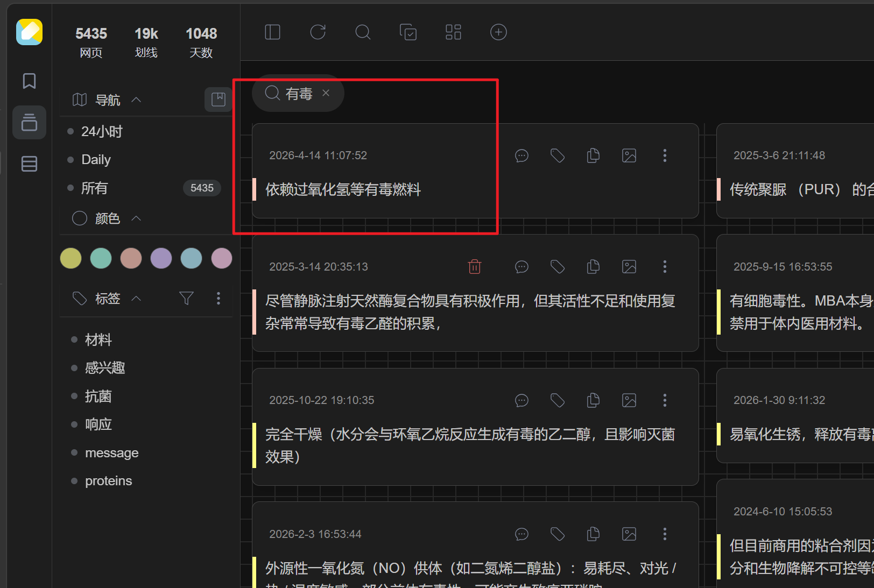Click the plus circle add icon
The height and width of the screenshot is (588, 874).
498,32
